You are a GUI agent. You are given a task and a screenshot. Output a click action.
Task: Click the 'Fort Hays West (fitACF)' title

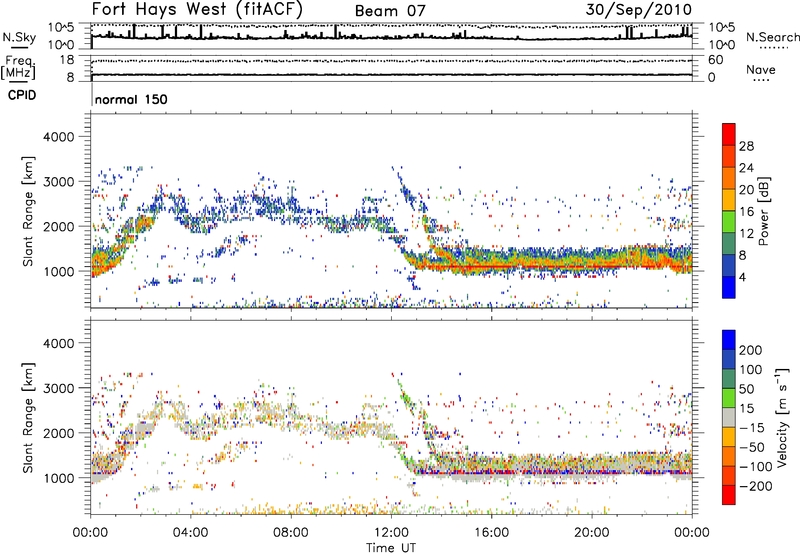coord(197,9)
